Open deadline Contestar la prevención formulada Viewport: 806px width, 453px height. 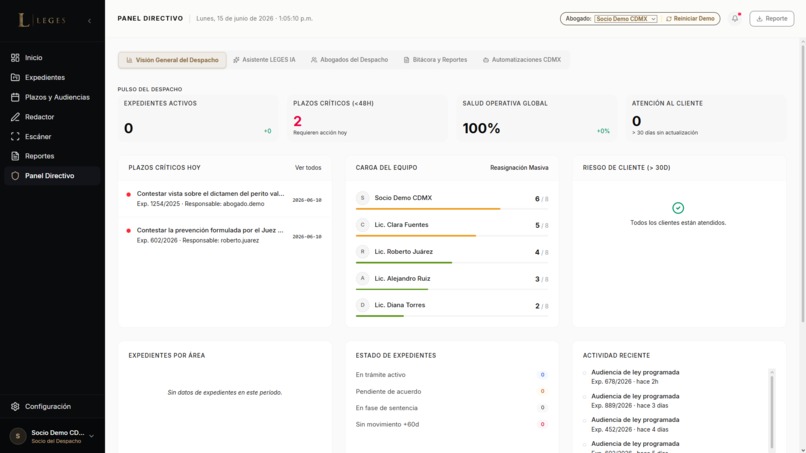click(225, 235)
